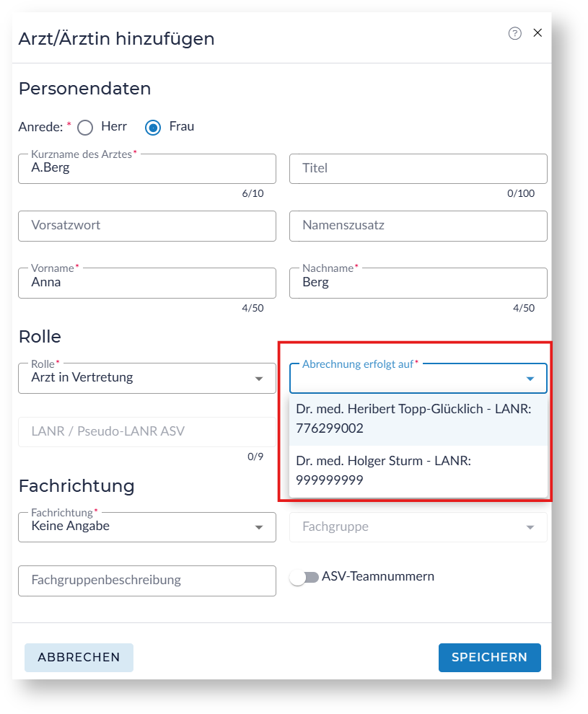Open the Fachgruppe dropdown arrow

pos(530,527)
